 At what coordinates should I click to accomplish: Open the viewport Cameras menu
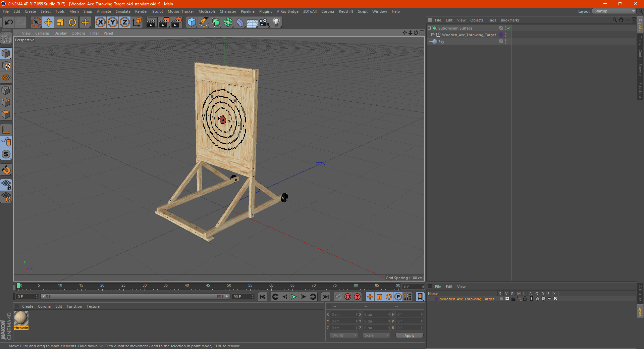click(42, 33)
